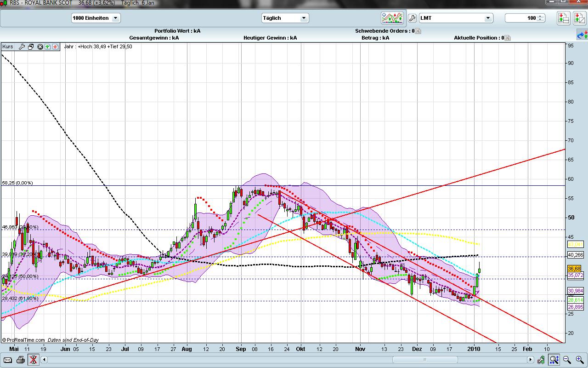Select the zoom-in magnifier icon bottom right

click(x=579, y=359)
